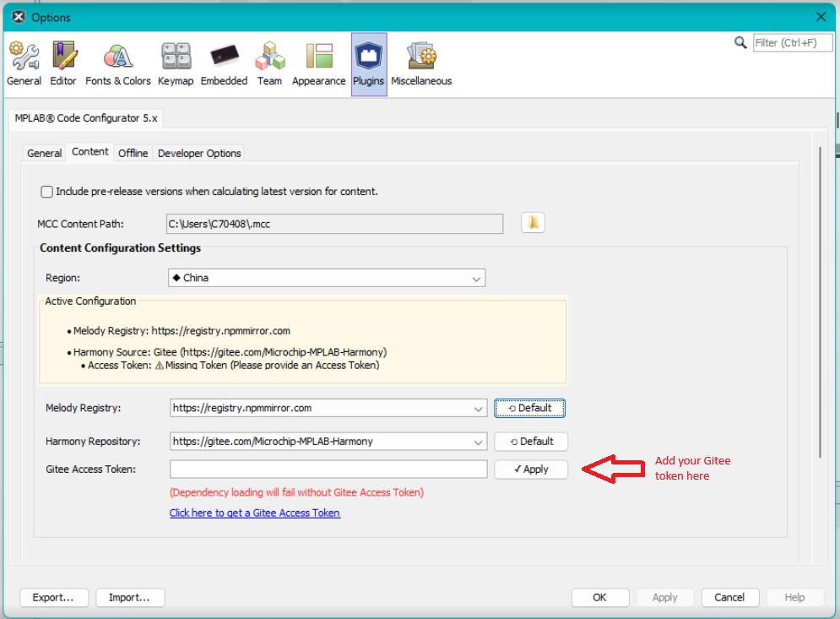
Task: Click the red 'Dependency loading will fail' warning
Action: pos(297,492)
